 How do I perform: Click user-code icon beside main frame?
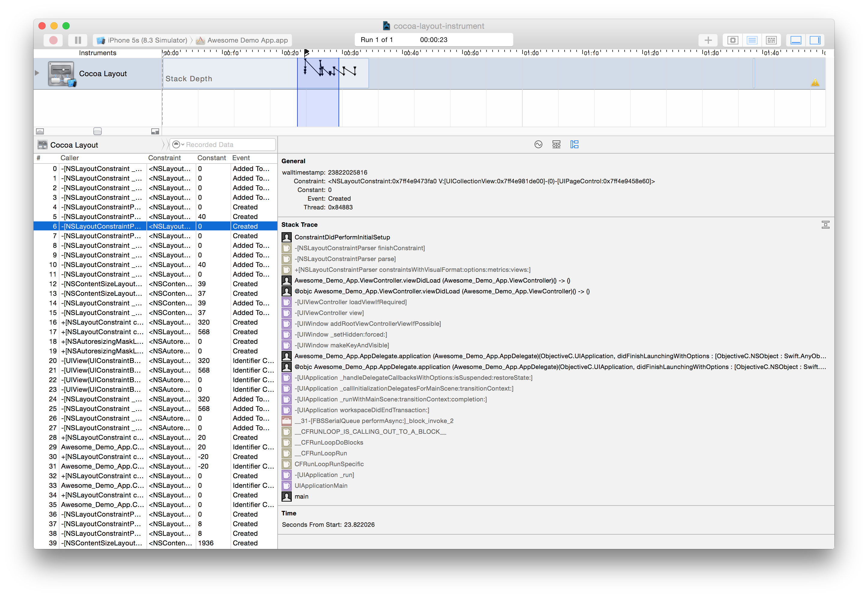tap(286, 496)
